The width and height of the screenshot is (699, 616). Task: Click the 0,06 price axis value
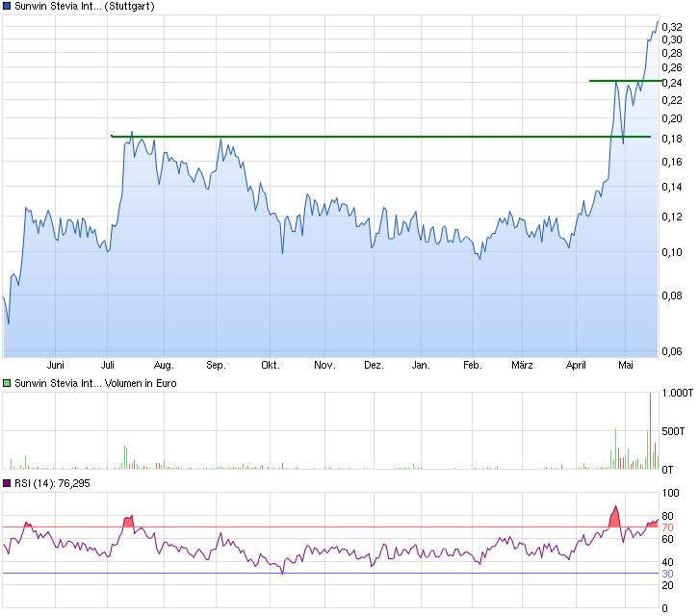(x=672, y=351)
